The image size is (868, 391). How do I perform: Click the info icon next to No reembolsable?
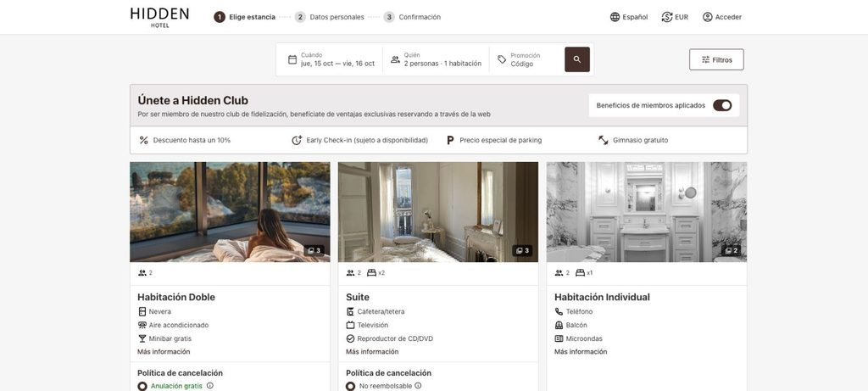[418, 385]
